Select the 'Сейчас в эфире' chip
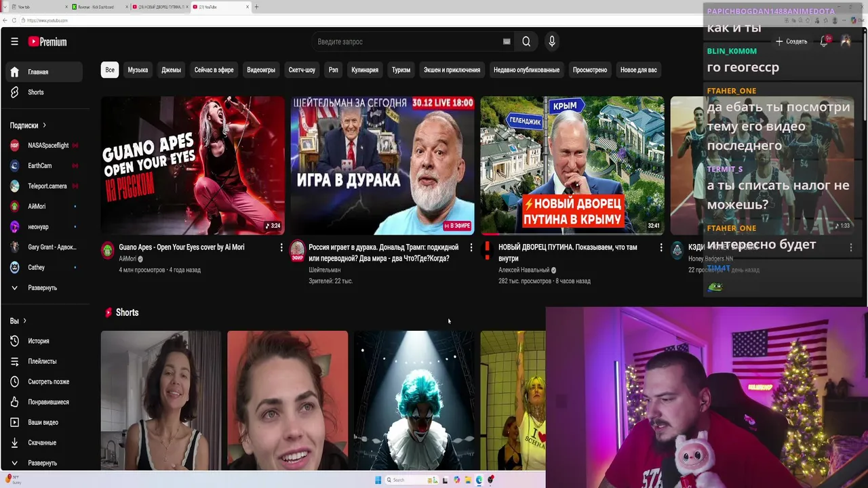Viewport: 868px width, 488px height. pyautogui.click(x=214, y=70)
